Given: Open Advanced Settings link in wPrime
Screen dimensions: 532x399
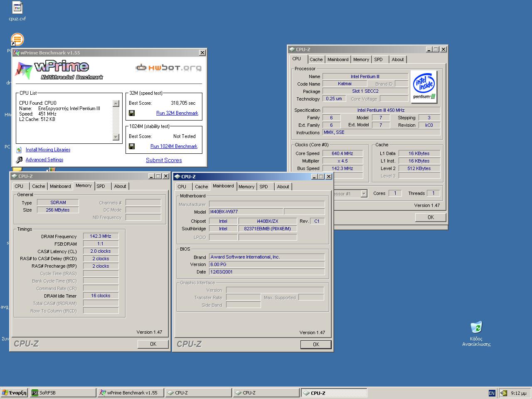Looking at the screenshot, I should [44, 160].
